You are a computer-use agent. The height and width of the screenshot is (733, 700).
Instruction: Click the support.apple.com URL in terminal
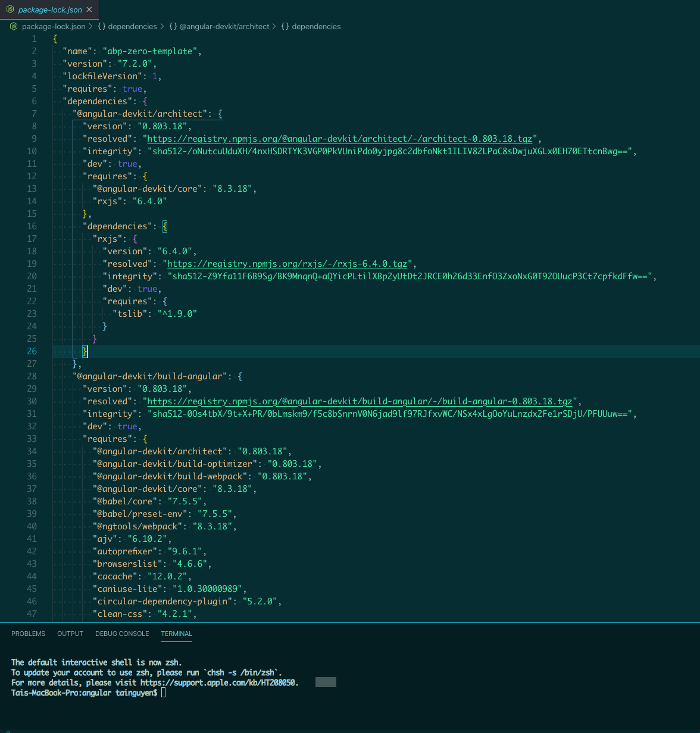218,682
